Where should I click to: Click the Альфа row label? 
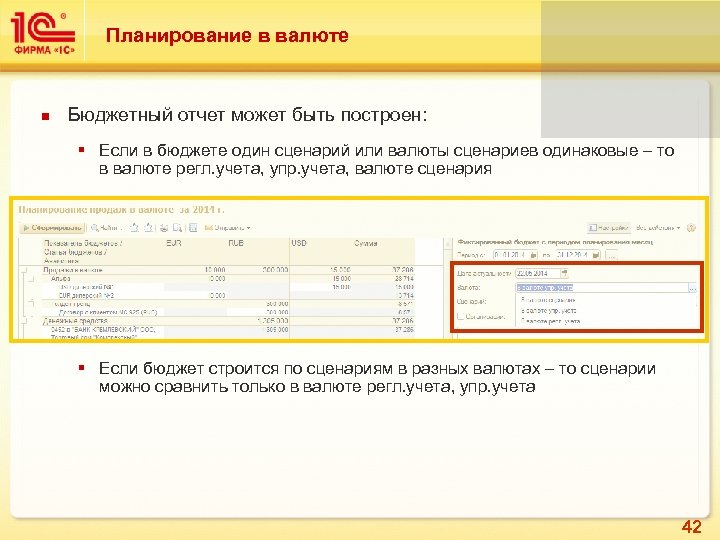pos(61,279)
